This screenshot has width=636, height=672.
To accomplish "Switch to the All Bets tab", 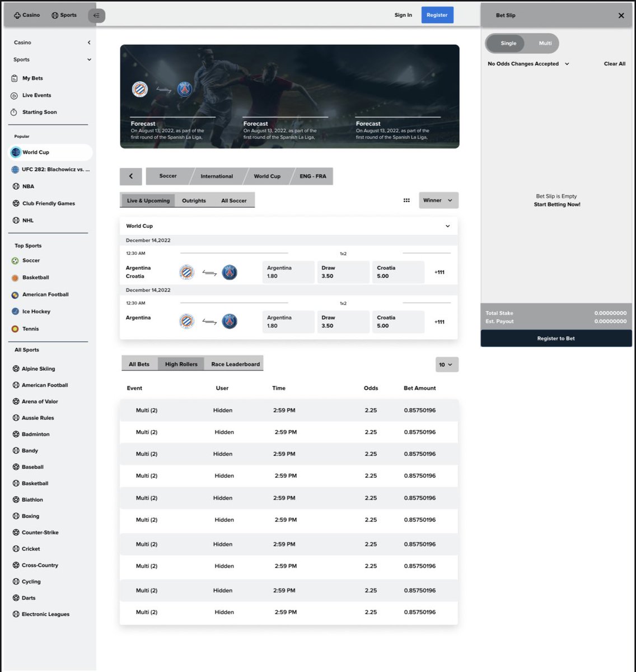I will coord(139,364).
